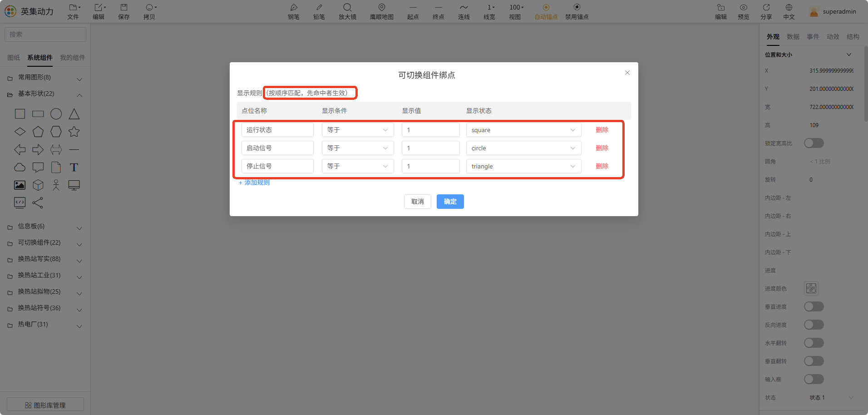
Task: Open the 进度颜色 color picker
Action: coord(811,288)
